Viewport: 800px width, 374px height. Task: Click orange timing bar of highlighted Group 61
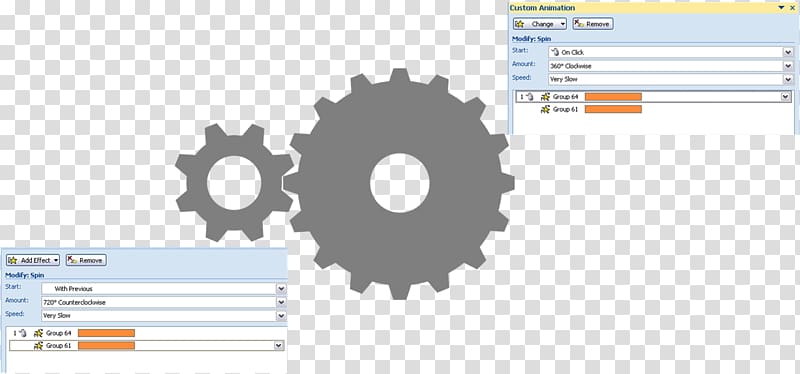[x=106, y=346]
